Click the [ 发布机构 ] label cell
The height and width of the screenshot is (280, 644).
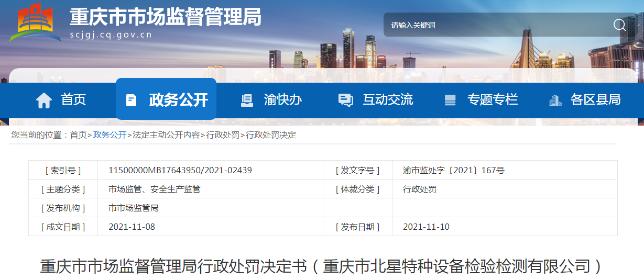pos(63,208)
